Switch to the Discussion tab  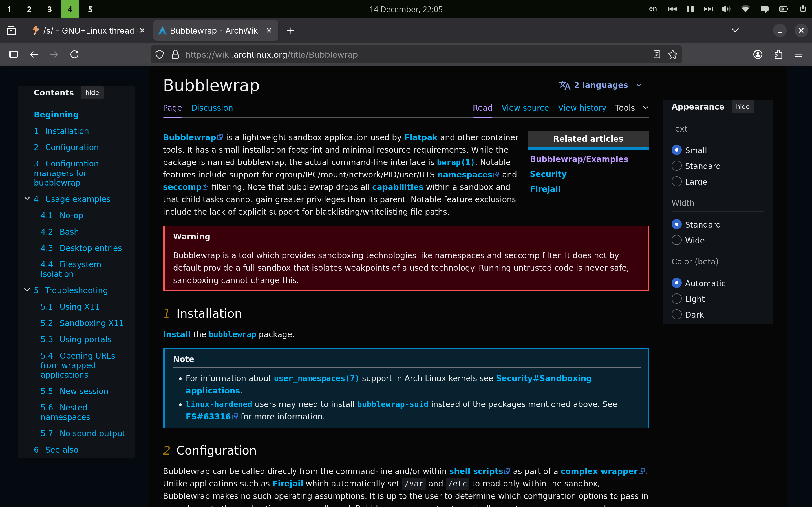(212, 108)
